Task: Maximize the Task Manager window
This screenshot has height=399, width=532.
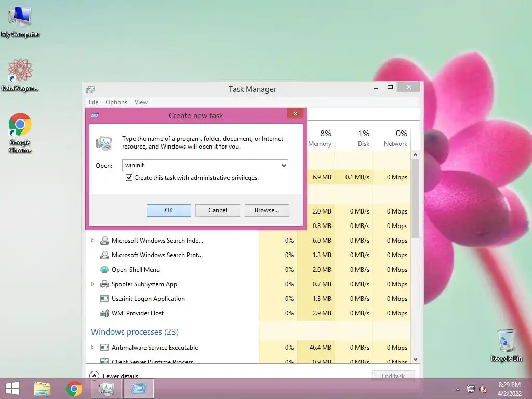Action: tap(390, 87)
